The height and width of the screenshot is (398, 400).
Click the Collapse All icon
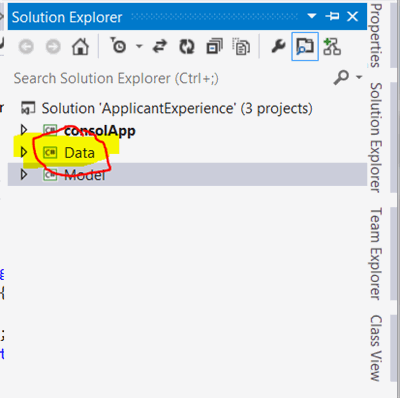214,46
